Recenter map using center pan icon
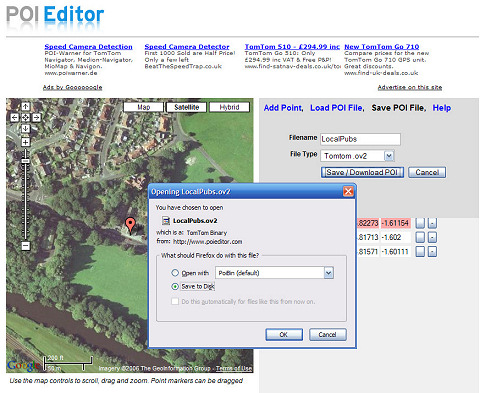Viewport: 485px width, 393px height. point(25,117)
